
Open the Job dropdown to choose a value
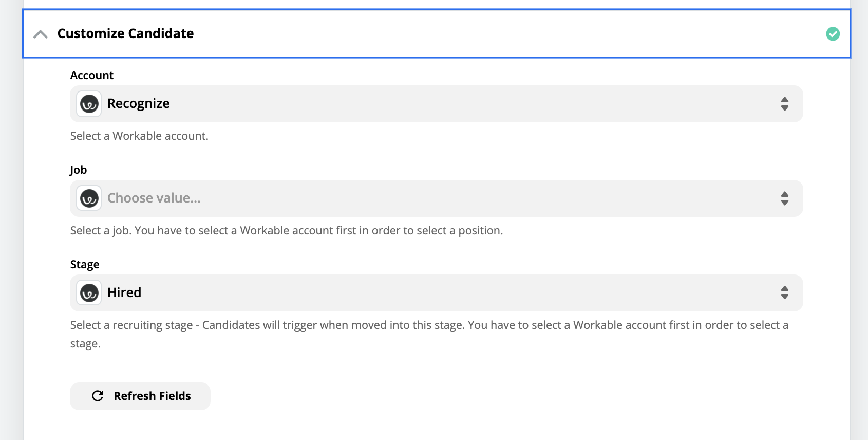(x=436, y=198)
